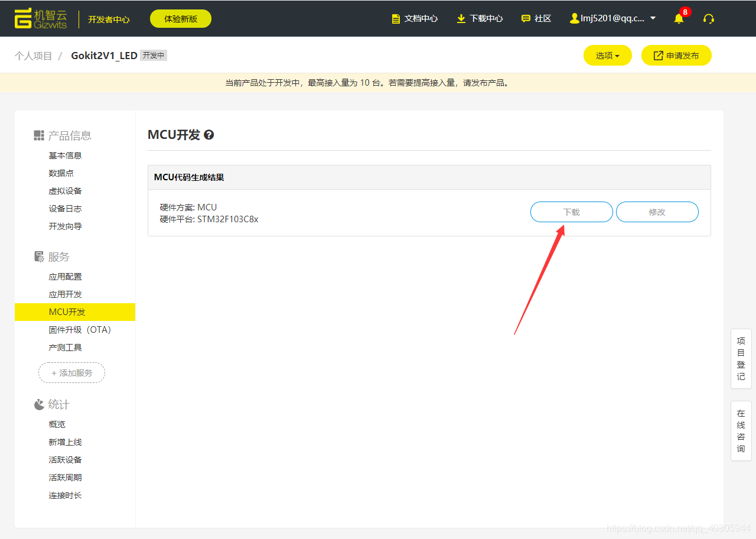The image size is (756, 539).
Task: Select 基本信息 in the sidebar
Action: click(65, 155)
